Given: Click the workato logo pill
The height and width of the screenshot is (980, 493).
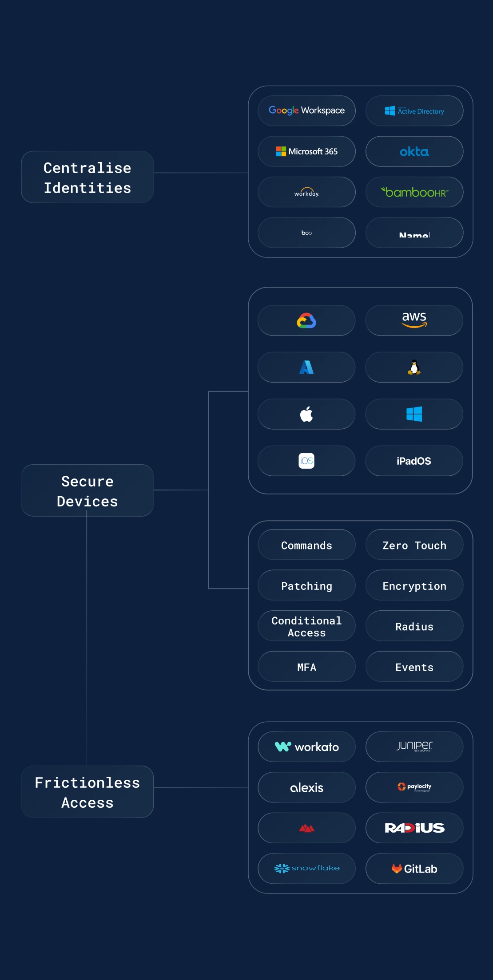Looking at the screenshot, I should [306, 747].
